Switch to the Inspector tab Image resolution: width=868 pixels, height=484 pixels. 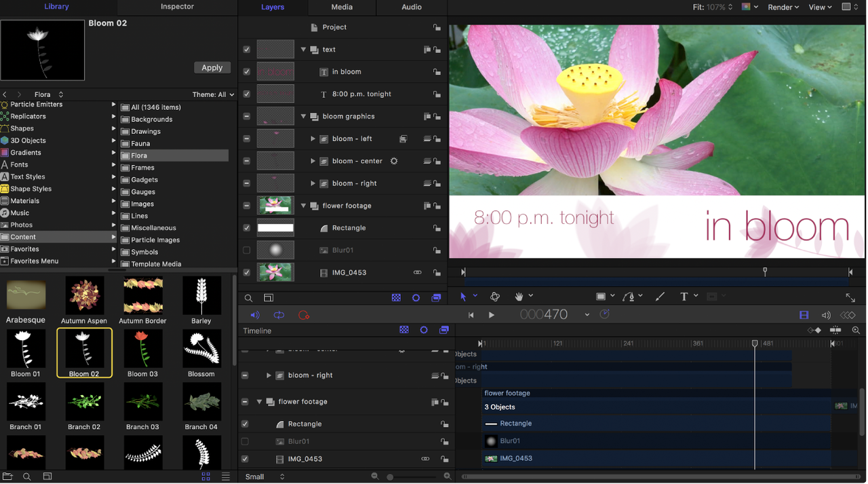pyautogui.click(x=177, y=7)
